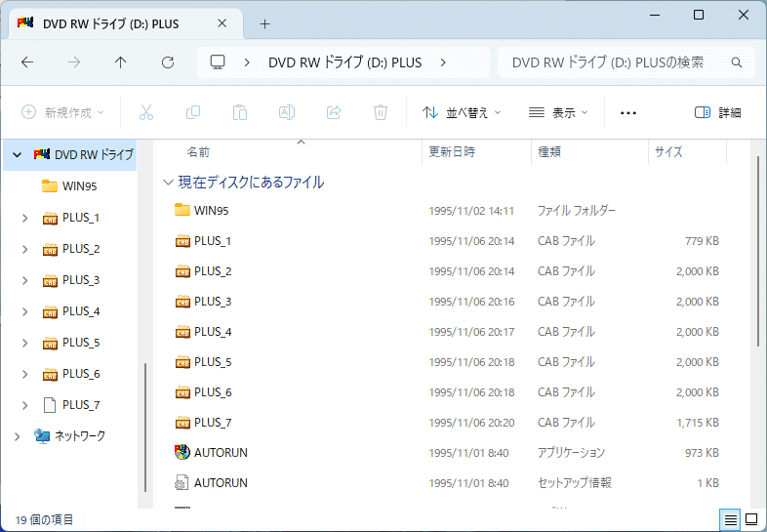Click the cut scissors icon
Image resolution: width=767 pixels, height=532 pixels.
click(146, 112)
